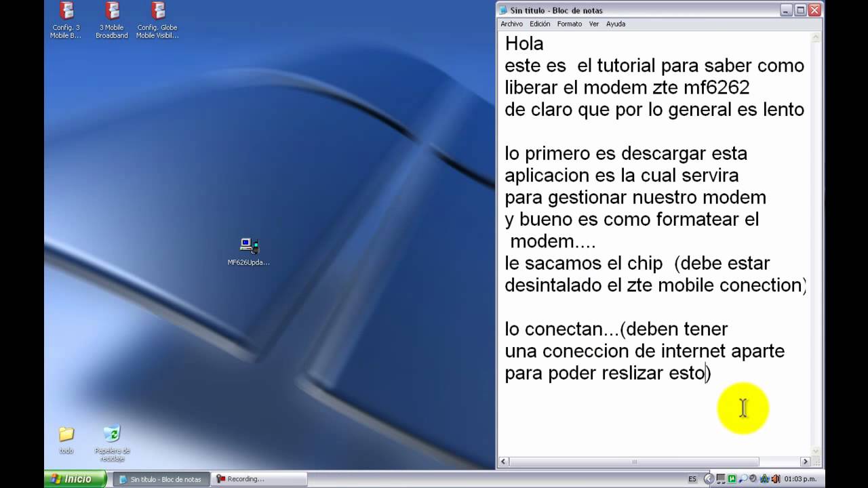Image resolution: width=868 pixels, height=488 pixels.
Task: Expand hidden tray icons arrow
Action: [709, 479]
